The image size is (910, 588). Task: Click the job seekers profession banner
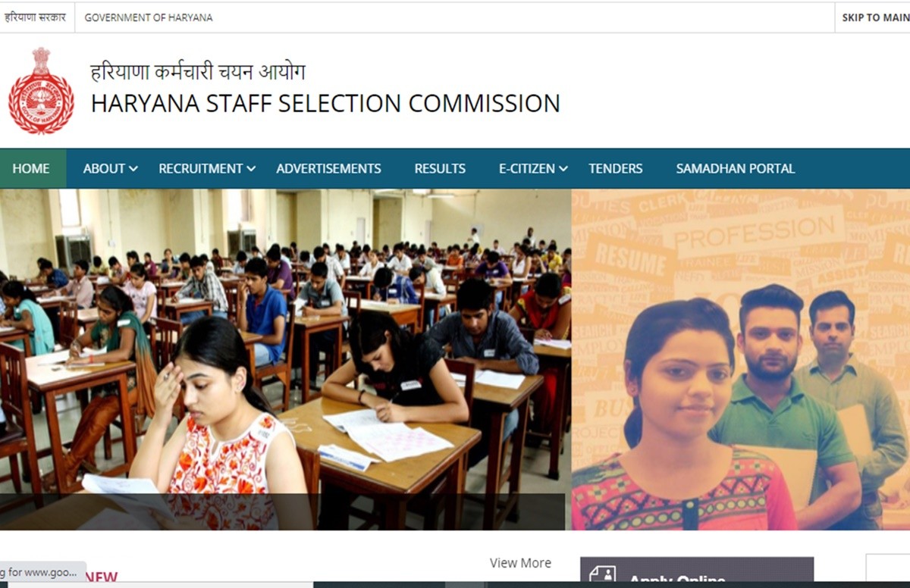[x=741, y=359]
